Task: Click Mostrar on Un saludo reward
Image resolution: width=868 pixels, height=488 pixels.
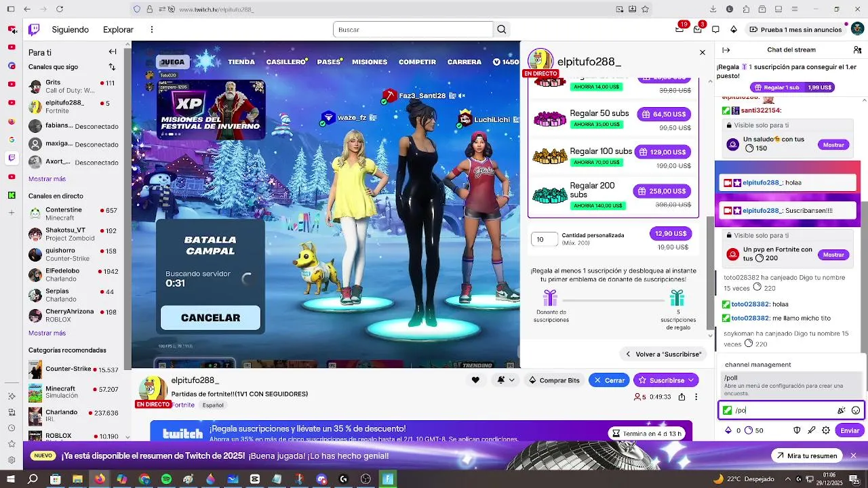Action: [833, 144]
